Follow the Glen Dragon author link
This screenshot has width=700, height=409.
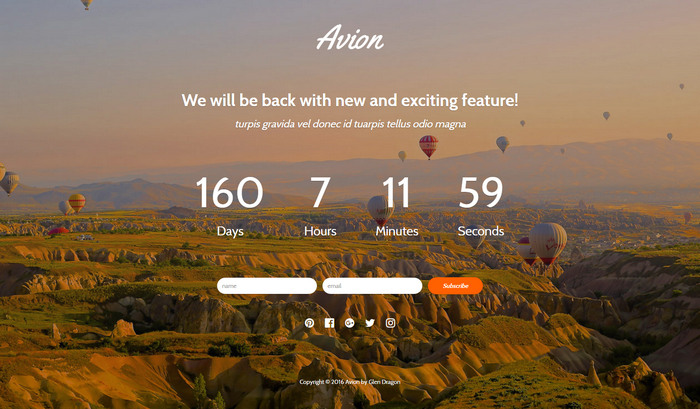tap(384, 382)
